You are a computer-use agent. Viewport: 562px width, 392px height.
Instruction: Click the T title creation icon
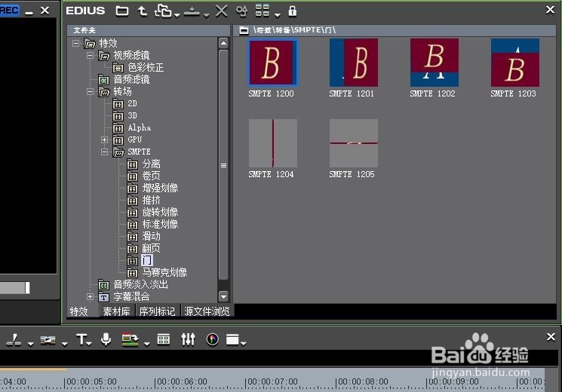pyautogui.click(x=81, y=339)
